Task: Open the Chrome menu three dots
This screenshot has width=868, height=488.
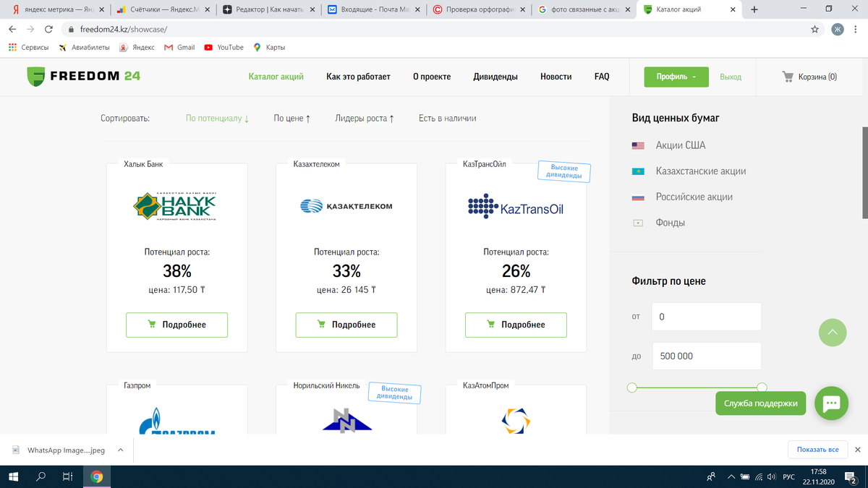Action: [x=856, y=30]
